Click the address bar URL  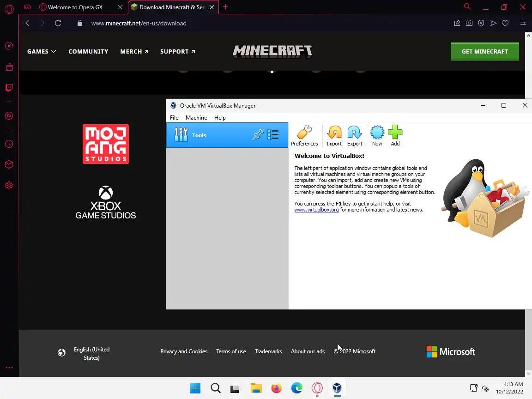click(x=139, y=24)
